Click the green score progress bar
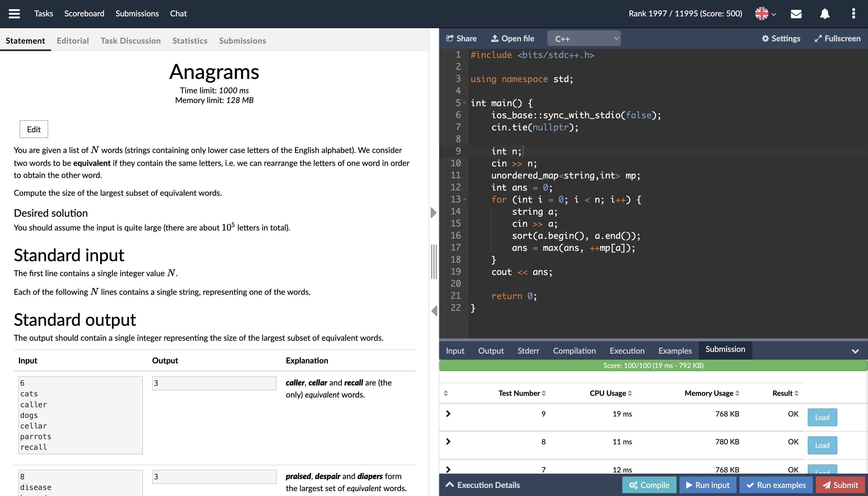The height and width of the screenshot is (496, 868). (653, 365)
